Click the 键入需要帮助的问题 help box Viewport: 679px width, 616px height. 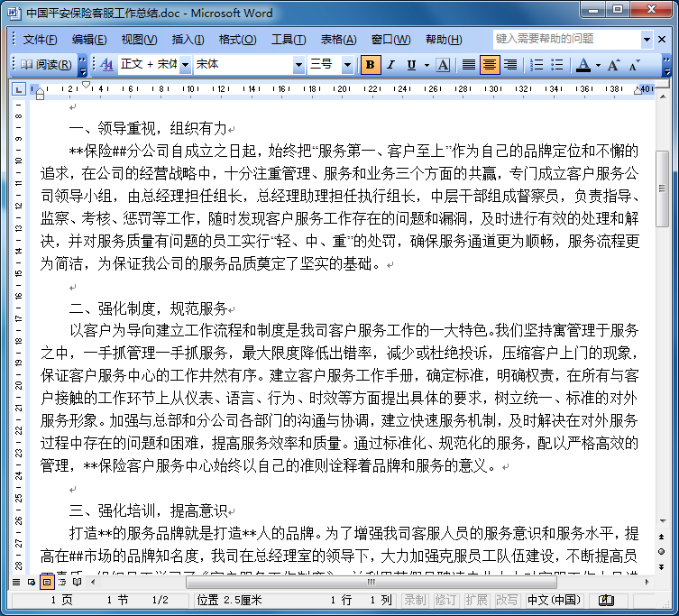click(567, 40)
